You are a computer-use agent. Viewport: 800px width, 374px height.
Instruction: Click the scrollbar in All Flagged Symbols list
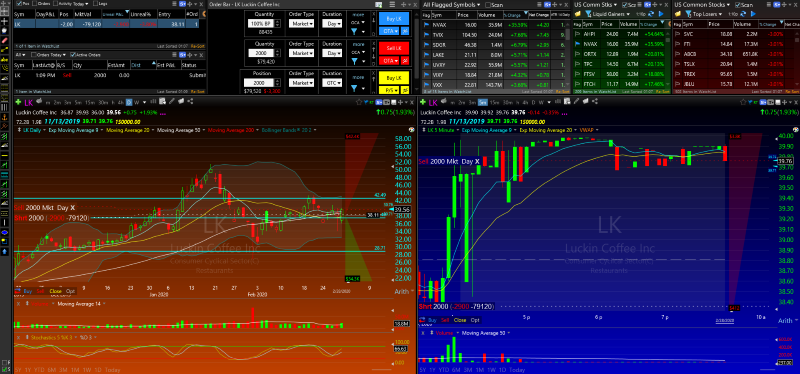[567, 55]
